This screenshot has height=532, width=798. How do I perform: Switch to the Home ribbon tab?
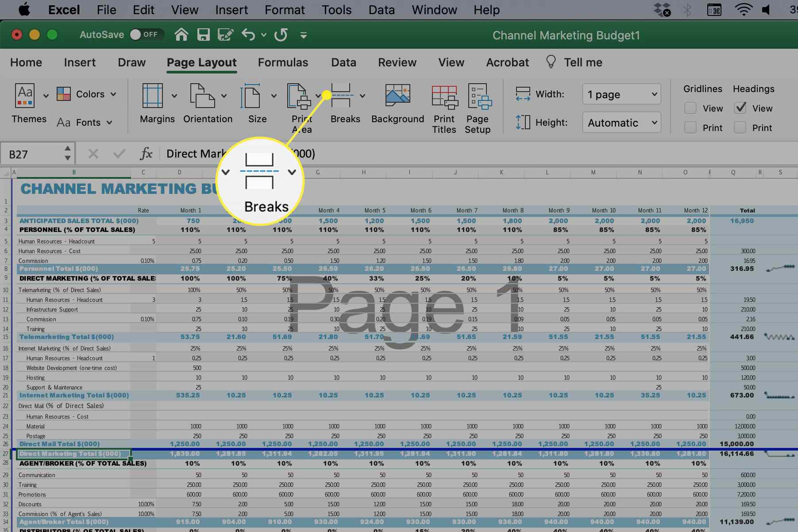26,62
